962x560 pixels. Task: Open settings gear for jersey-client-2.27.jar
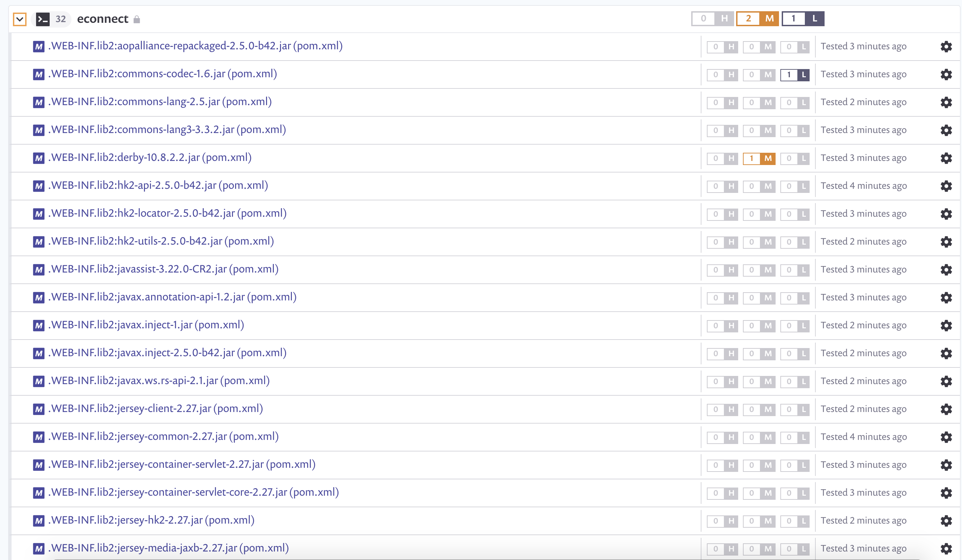(x=946, y=409)
